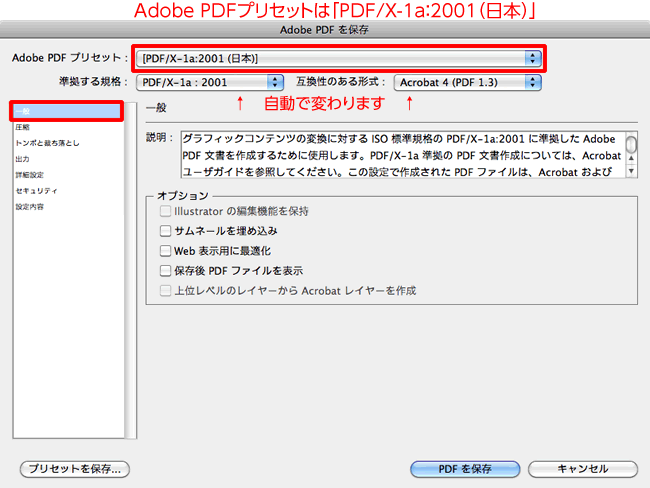
Task: Click the category list vertical scrollbar
Action: [x=131, y=270]
